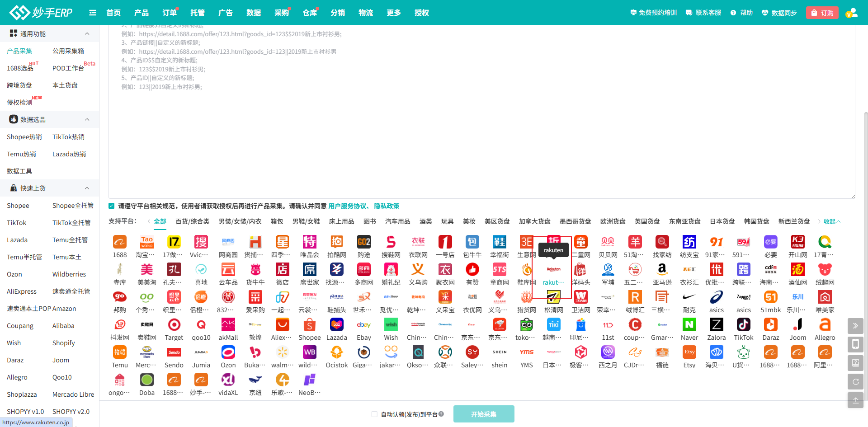Select the Allegro platform icon in grid
This screenshot has height=427, width=868.
click(x=825, y=325)
